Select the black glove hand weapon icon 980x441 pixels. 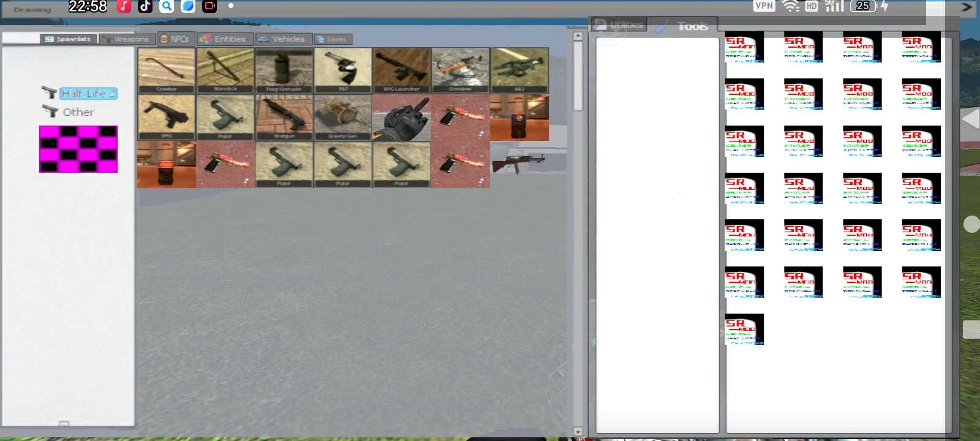[x=402, y=118]
